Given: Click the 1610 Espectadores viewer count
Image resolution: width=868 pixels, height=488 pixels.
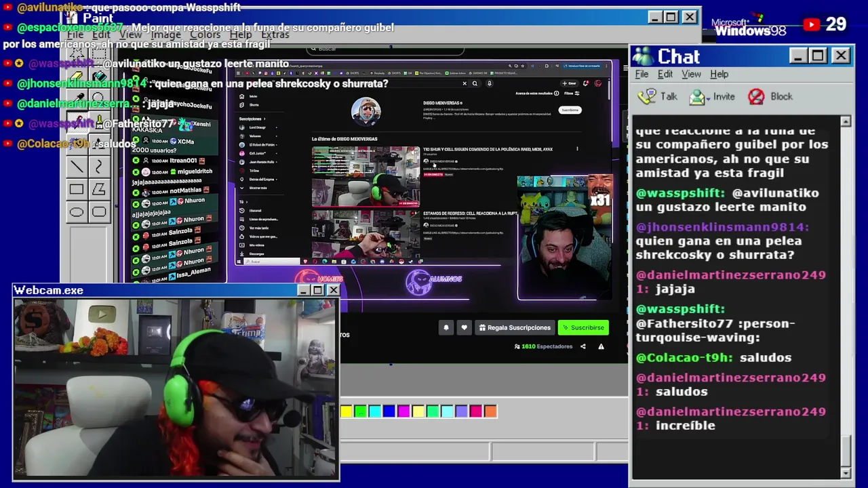Looking at the screenshot, I should tap(544, 346).
